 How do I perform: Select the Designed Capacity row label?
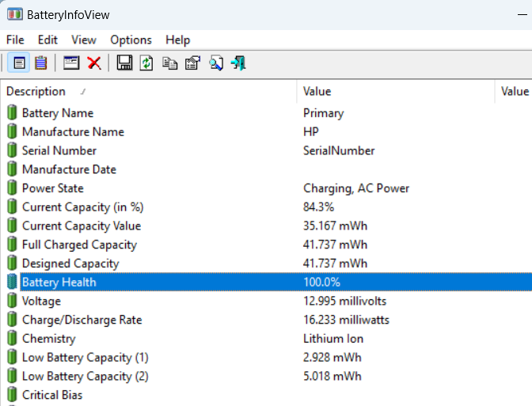70,264
